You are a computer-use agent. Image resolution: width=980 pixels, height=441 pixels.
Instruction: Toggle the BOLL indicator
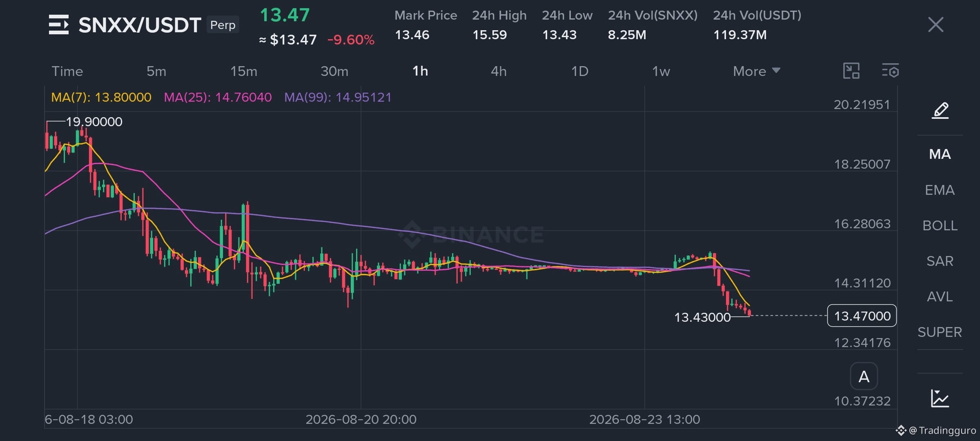(940, 226)
